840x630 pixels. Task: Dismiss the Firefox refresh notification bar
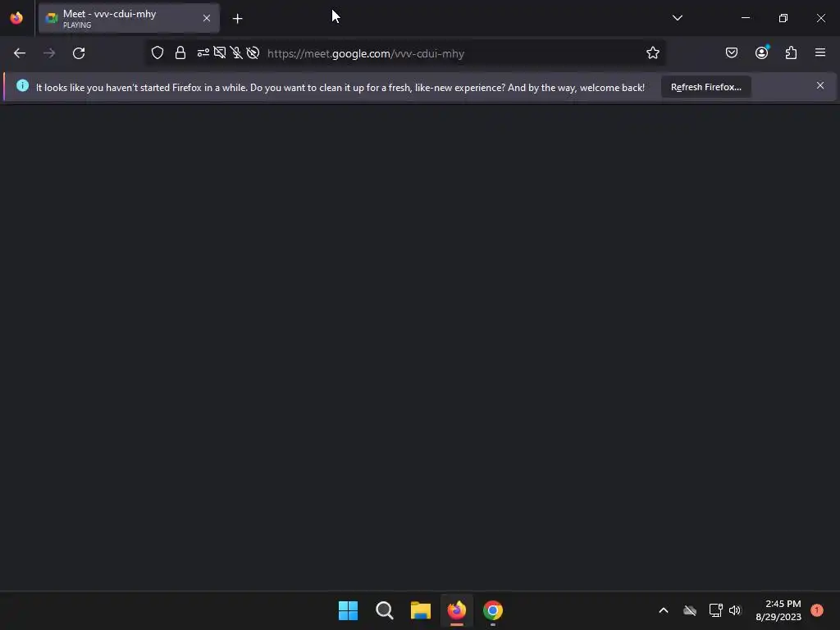(x=820, y=85)
